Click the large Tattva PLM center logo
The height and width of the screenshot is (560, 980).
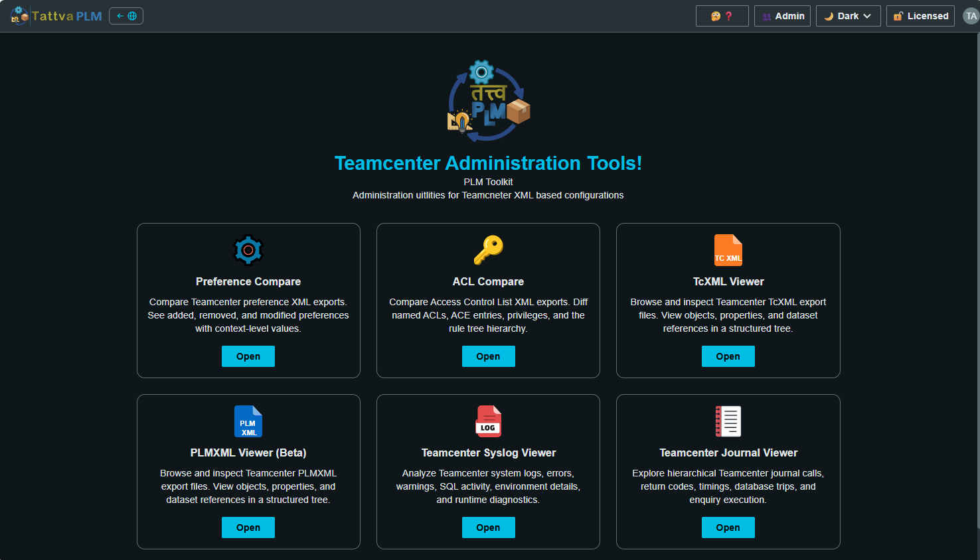[x=489, y=101]
